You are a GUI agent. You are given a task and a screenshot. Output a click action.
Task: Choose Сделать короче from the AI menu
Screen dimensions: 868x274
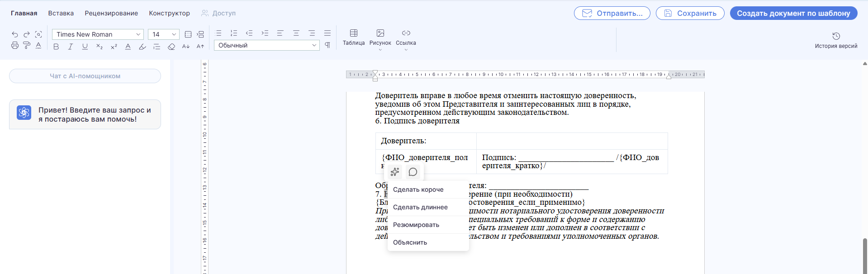tap(418, 189)
